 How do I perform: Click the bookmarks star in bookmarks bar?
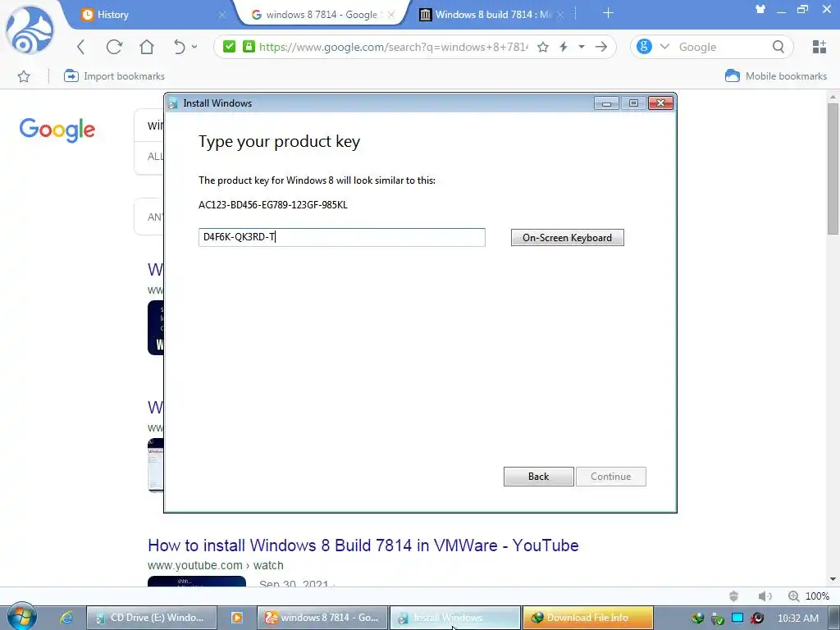pos(24,76)
